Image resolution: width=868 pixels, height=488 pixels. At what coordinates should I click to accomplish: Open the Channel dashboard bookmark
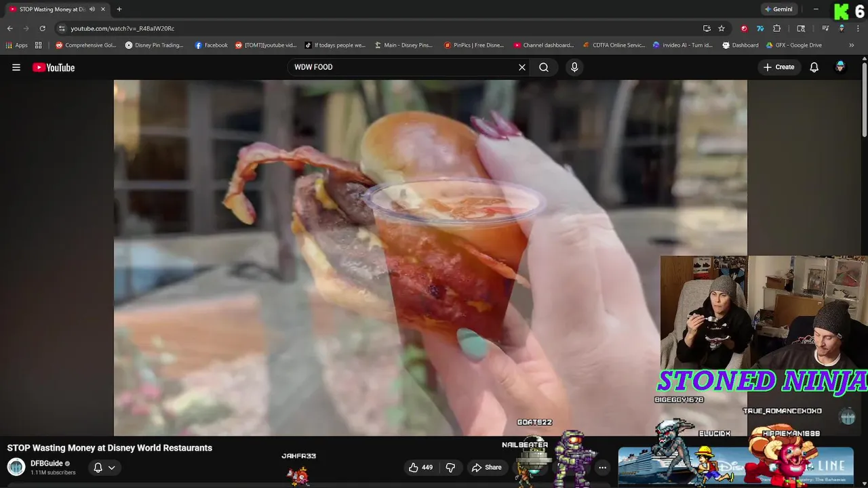[x=544, y=45]
